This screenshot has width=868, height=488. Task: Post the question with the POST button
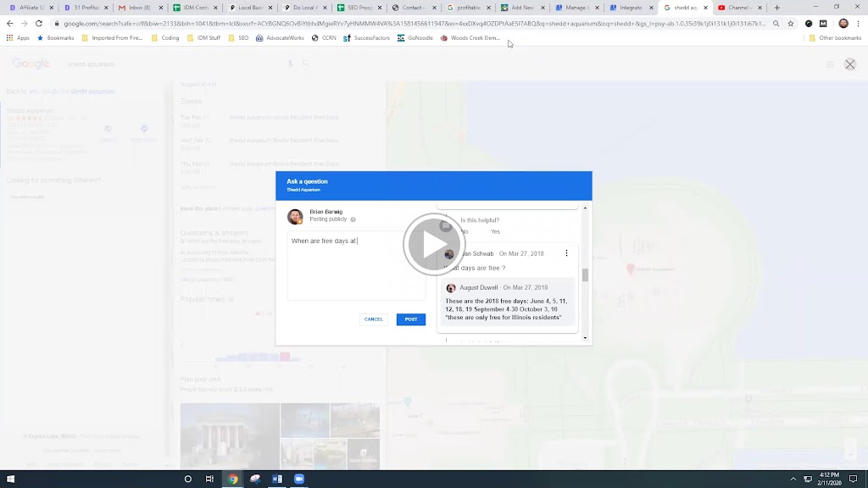411,319
